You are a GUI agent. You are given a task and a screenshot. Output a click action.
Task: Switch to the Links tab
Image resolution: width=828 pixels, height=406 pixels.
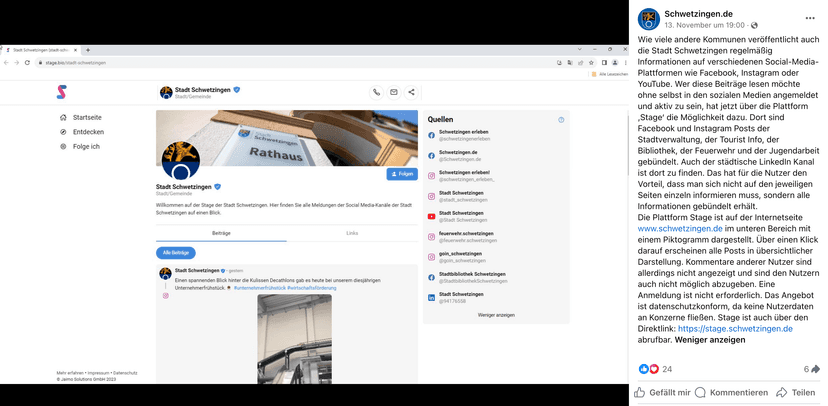pos(352,233)
